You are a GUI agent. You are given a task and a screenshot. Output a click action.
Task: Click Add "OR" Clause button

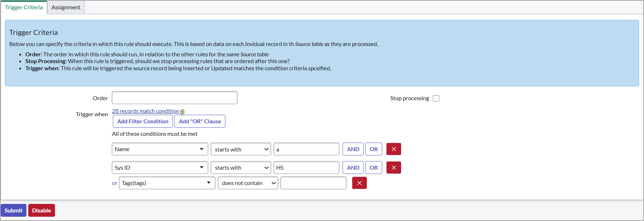point(200,121)
